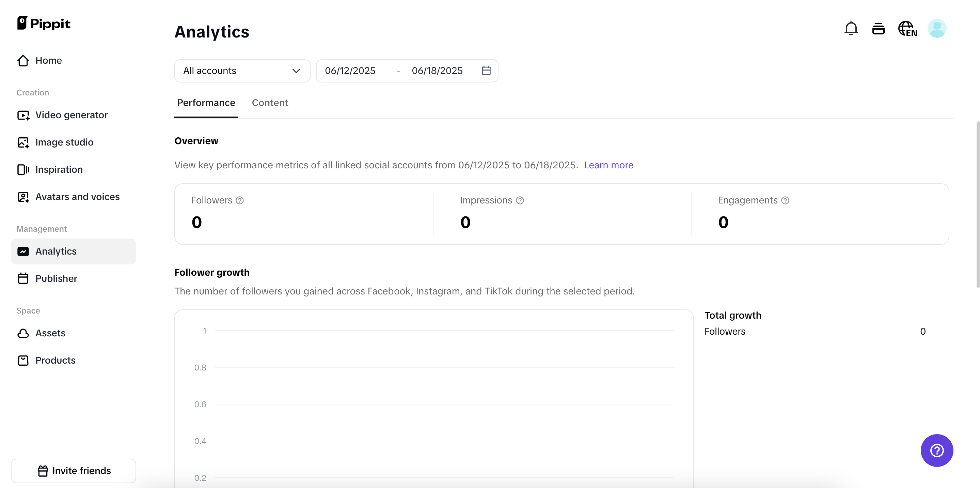
Task: Click the start date 06/12/2025 field
Action: (x=350, y=71)
